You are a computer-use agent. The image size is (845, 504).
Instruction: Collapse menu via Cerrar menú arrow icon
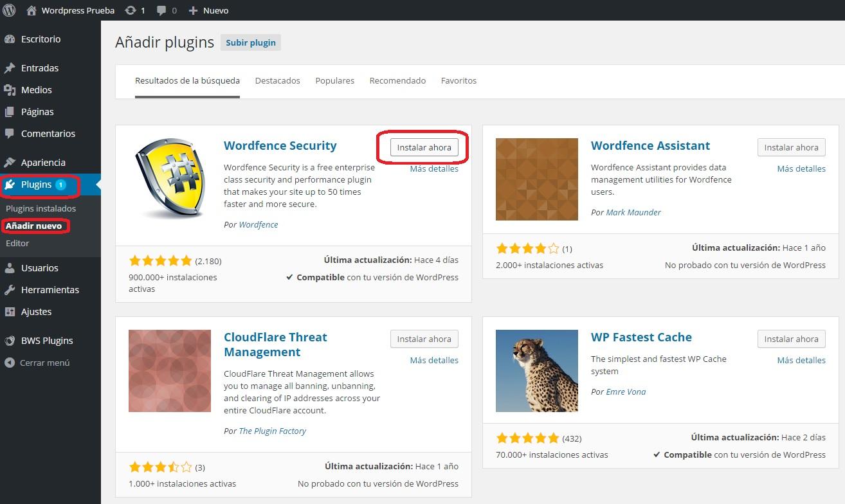coord(10,363)
